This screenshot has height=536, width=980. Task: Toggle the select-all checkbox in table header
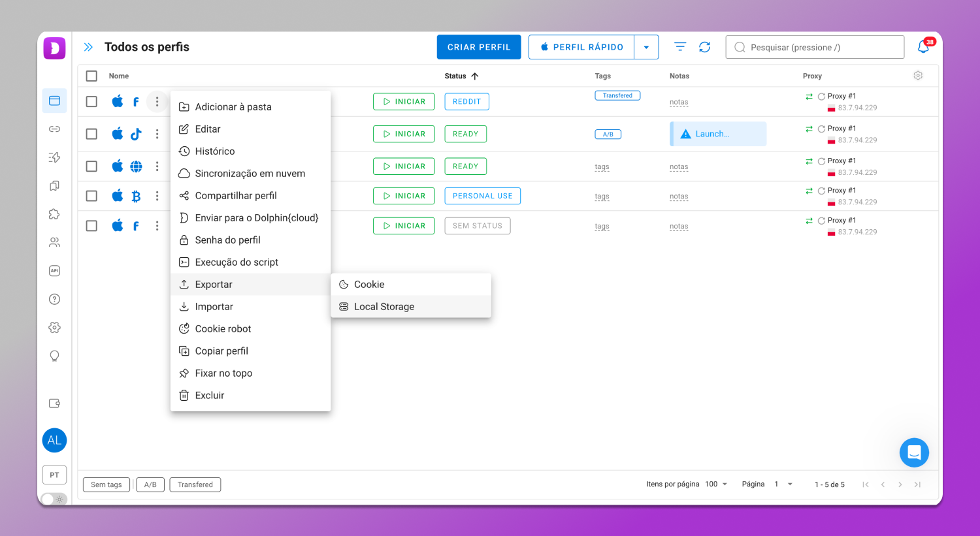[x=91, y=76]
